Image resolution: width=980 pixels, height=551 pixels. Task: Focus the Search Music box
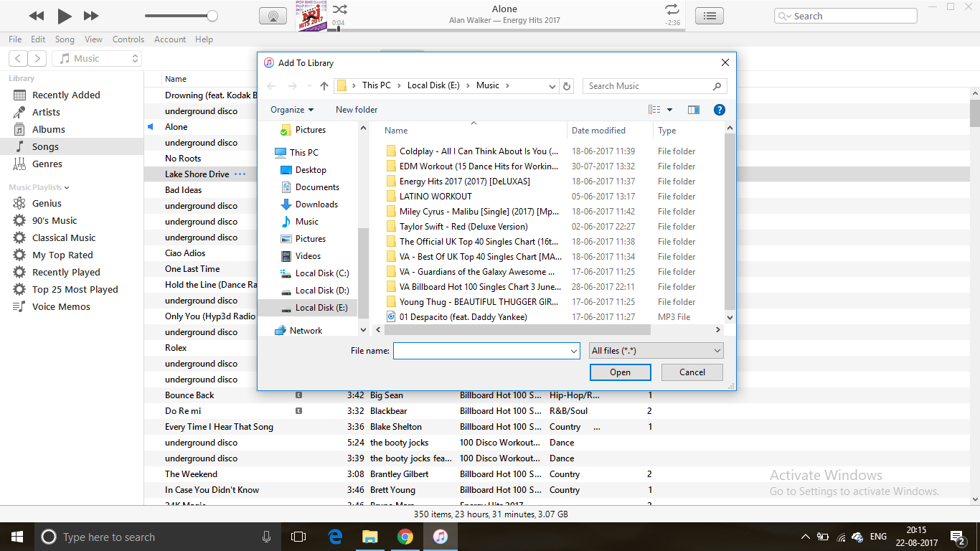tap(654, 86)
